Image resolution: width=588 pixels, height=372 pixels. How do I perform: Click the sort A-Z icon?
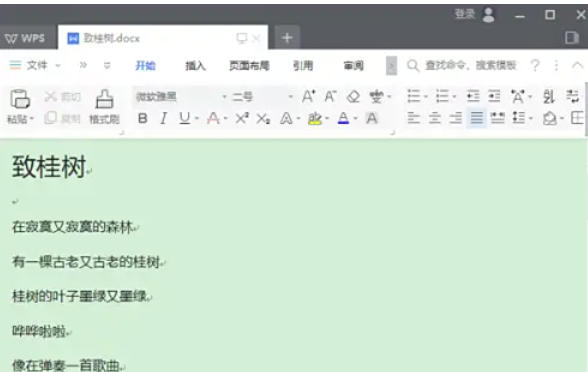pos(549,96)
